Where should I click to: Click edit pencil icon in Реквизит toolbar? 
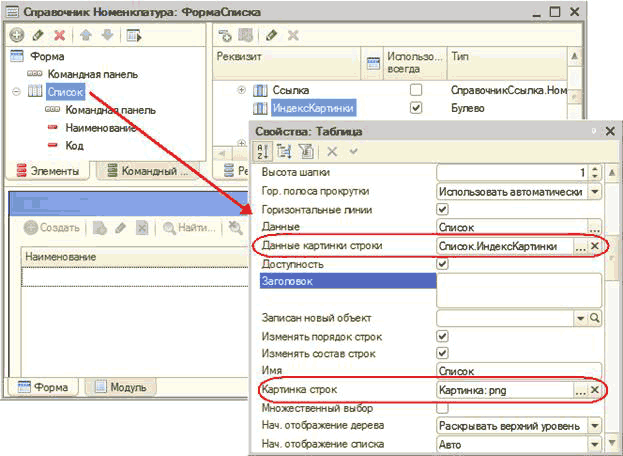point(273,35)
